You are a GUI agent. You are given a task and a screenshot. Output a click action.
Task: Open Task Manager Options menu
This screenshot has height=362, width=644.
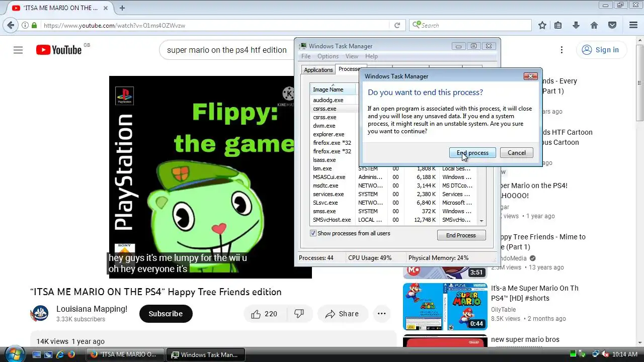click(x=328, y=56)
